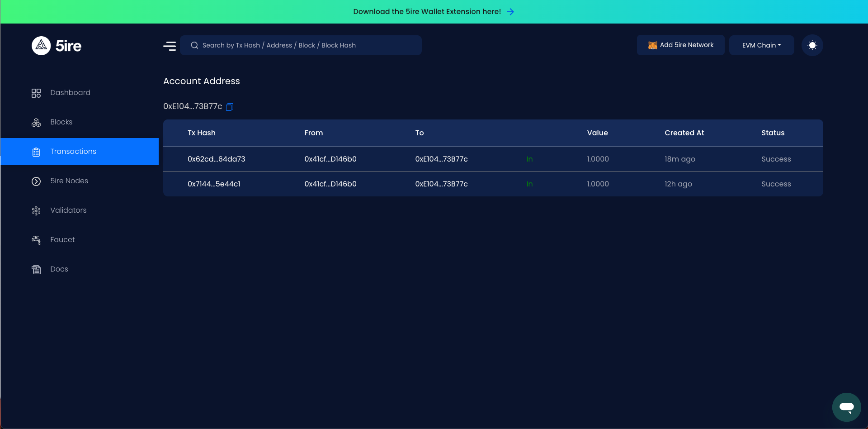Copy the account address with the copy icon
Image resolution: width=868 pixels, height=429 pixels.
230,107
